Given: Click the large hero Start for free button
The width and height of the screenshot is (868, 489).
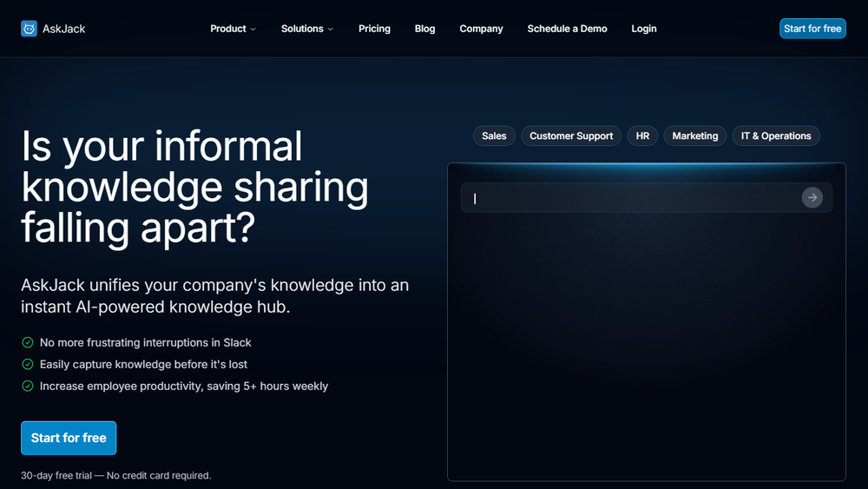Looking at the screenshot, I should (x=69, y=438).
